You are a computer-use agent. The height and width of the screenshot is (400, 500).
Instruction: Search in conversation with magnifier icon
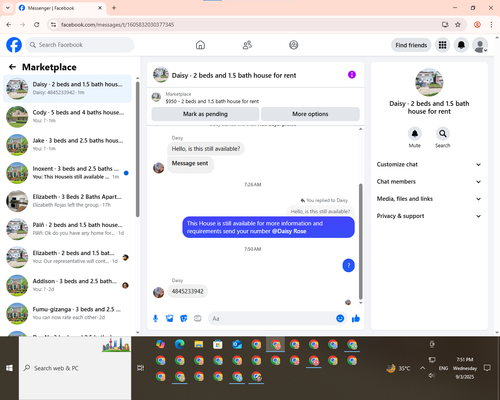pyautogui.click(x=443, y=134)
